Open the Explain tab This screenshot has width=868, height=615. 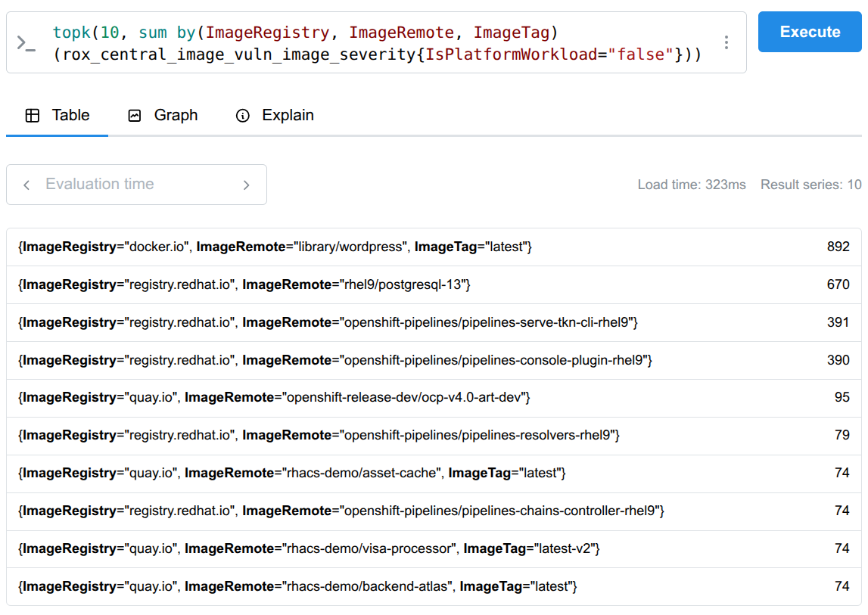click(274, 116)
